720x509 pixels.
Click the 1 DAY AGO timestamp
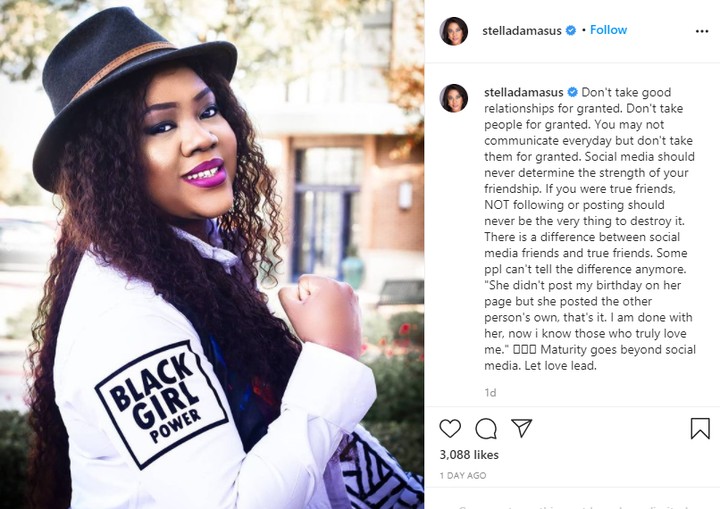(463, 476)
